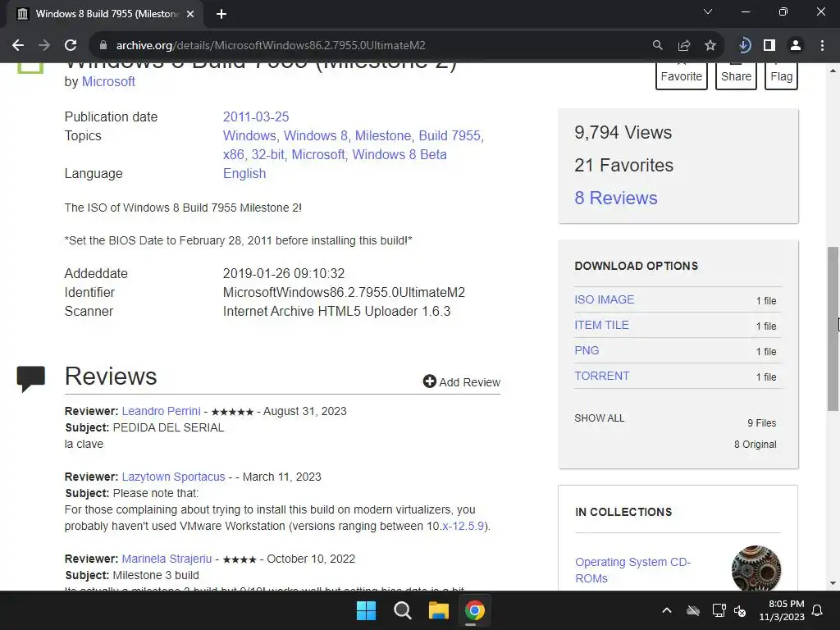
Task: Click the 9,794 Views text
Action: pyautogui.click(x=623, y=132)
